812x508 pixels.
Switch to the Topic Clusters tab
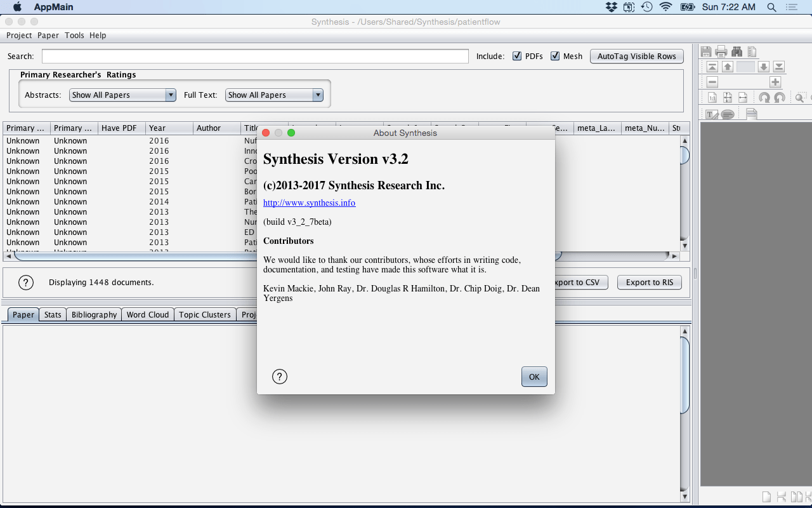pyautogui.click(x=205, y=314)
